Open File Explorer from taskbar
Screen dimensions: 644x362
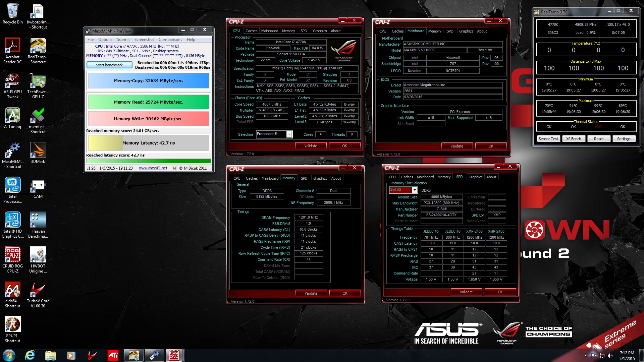(51, 355)
